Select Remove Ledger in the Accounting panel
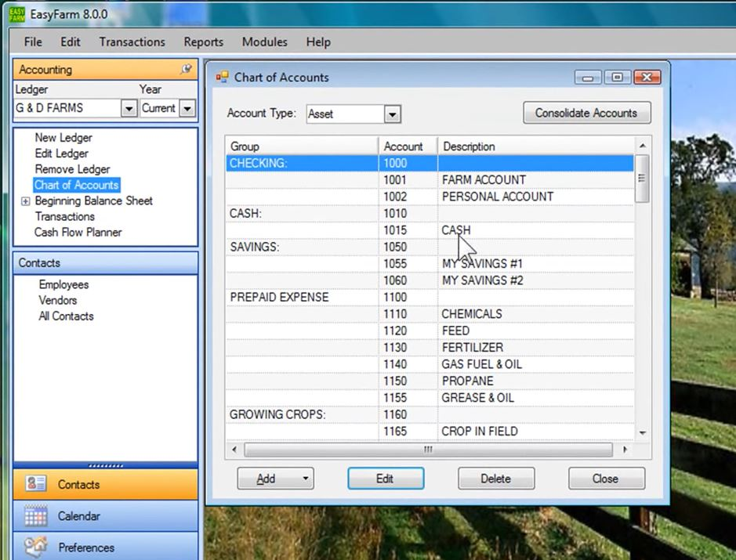The width and height of the screenshot is (736, 560). pyautogui.click(x=72, y=169)
